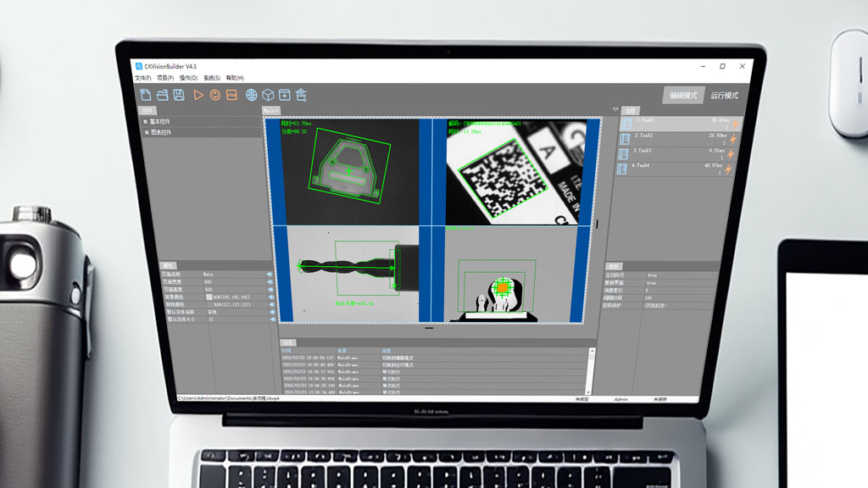Viewport: 868px width, 488px height.
Task: Expand the 基本控件 tree node
Action: [146, 122]
